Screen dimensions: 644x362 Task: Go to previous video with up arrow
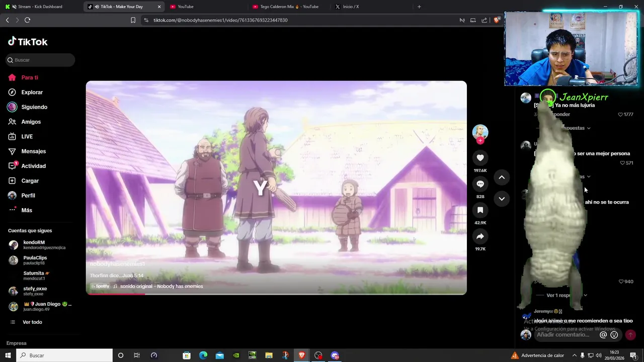click(502, 177)
